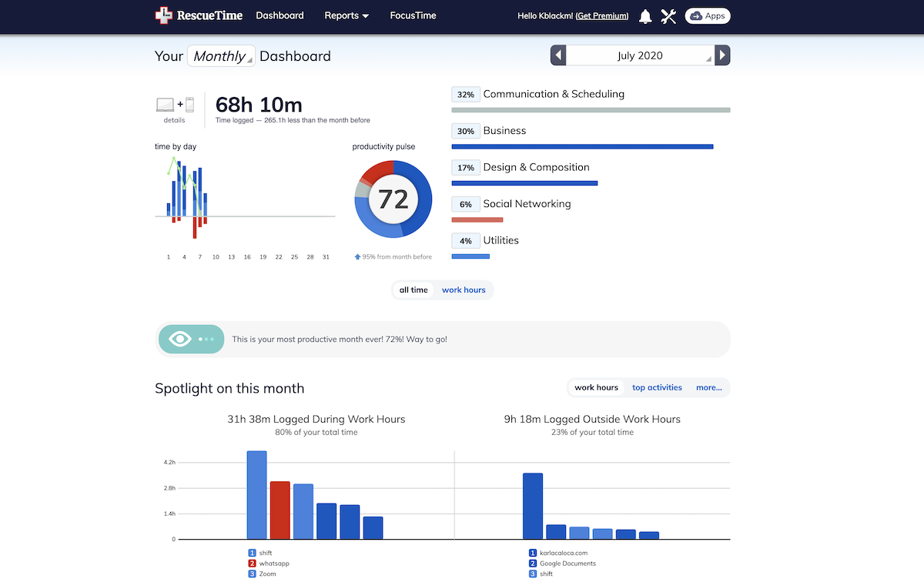Open the Reports dropdown menu
The height and width of the screenshot is (579, 924).
point(346,15)
